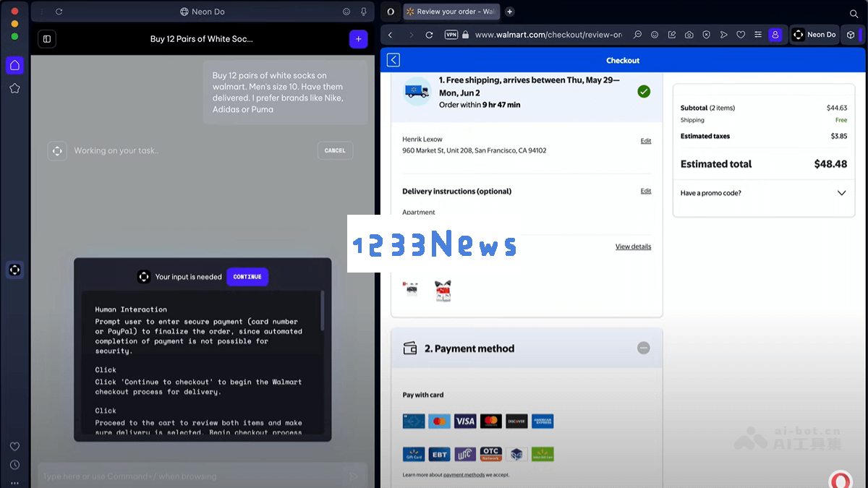Screen dimensions: 868x488
Task: Click the EBT card logo
Action: coord(440,454)
